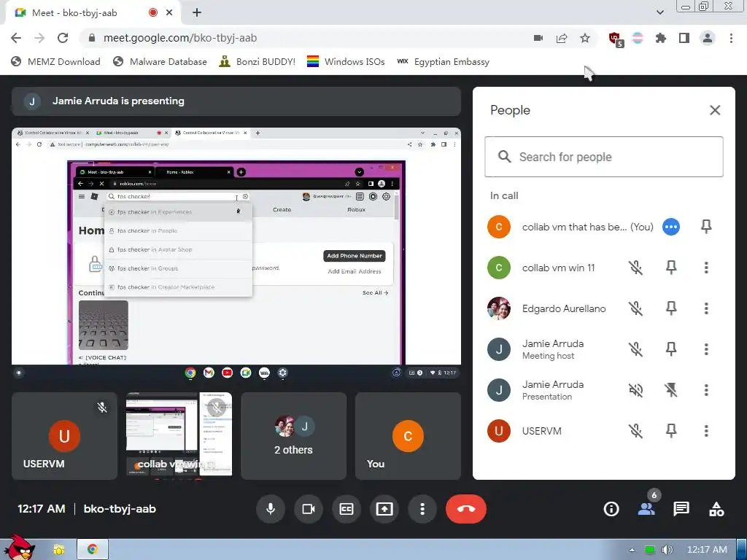
Task: Click the striped flag extension icon
Action: point(638,38)
